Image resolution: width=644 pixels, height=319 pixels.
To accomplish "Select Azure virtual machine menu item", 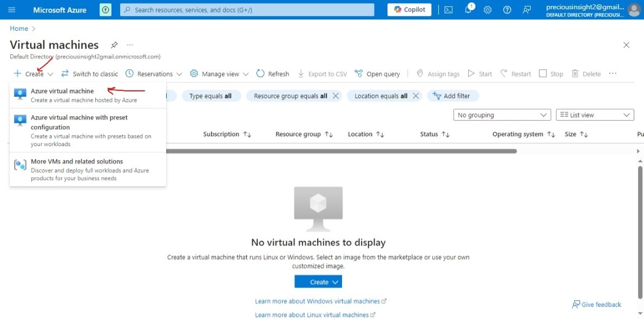I will (88, 95).
